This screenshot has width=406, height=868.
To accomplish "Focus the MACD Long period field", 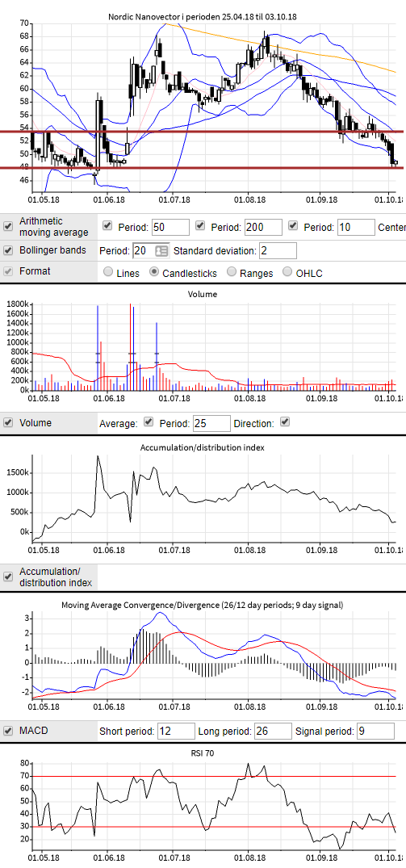I will coord(273,732).
